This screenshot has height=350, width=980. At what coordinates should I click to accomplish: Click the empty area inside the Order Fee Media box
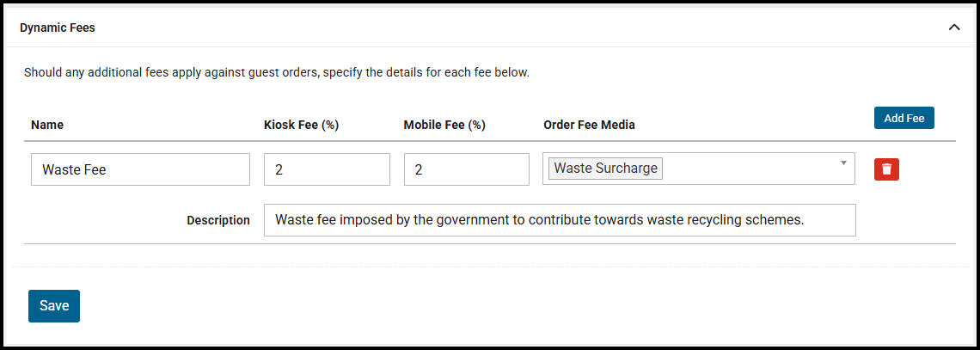pos(748,169)
